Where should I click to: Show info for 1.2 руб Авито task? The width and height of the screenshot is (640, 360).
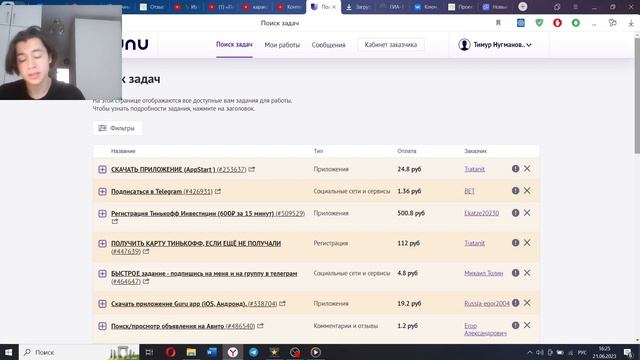pos(516,325)
